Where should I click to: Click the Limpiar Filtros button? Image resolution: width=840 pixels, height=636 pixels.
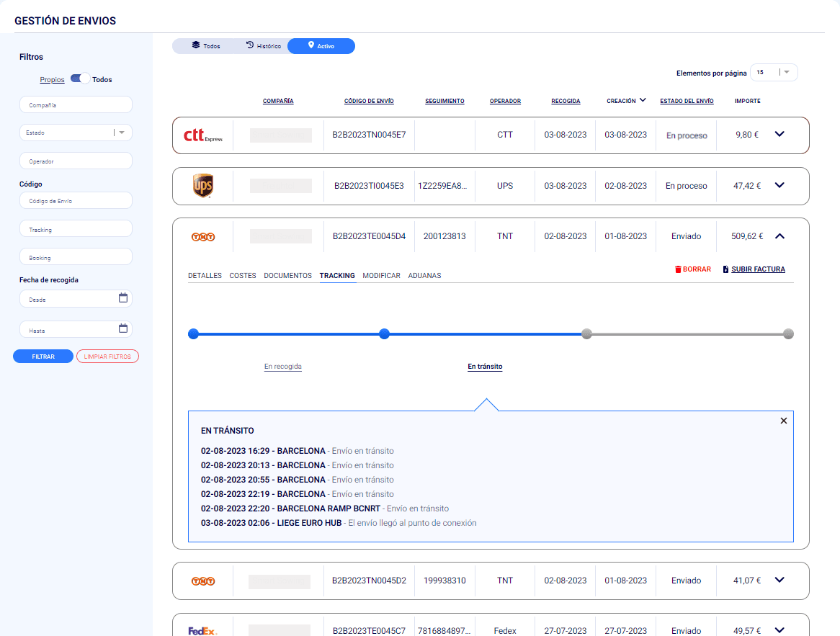[x=107, y=357]
